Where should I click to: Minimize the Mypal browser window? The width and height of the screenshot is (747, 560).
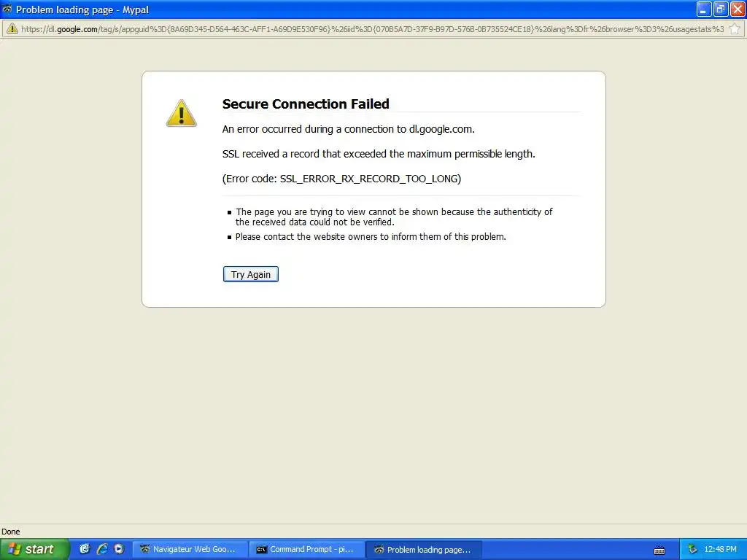coord(704,9)
